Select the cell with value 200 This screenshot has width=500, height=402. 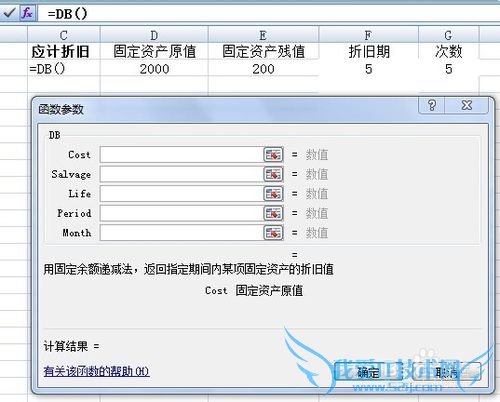click(263, 69)
